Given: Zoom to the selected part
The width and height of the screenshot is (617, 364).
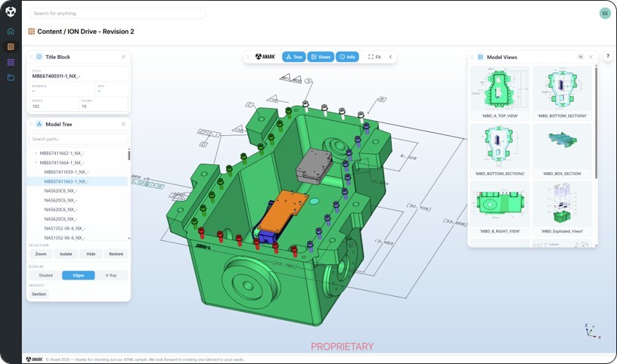Looking at the screenshot, I should [x=41, y=254].
